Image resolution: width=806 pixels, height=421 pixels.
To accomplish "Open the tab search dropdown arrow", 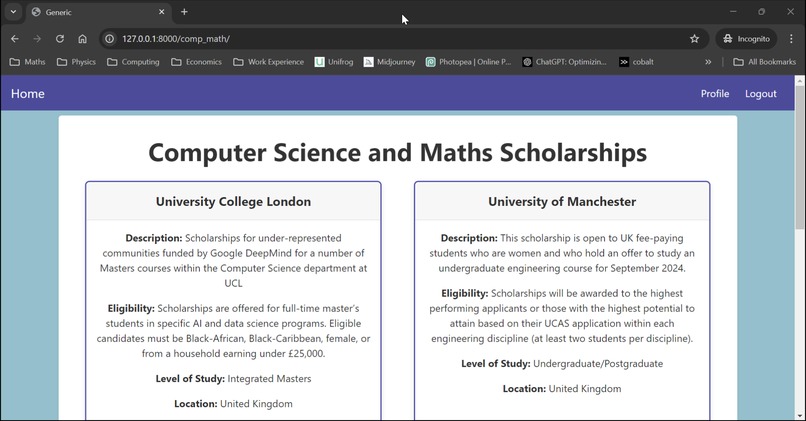I will [x=13, y=12].
